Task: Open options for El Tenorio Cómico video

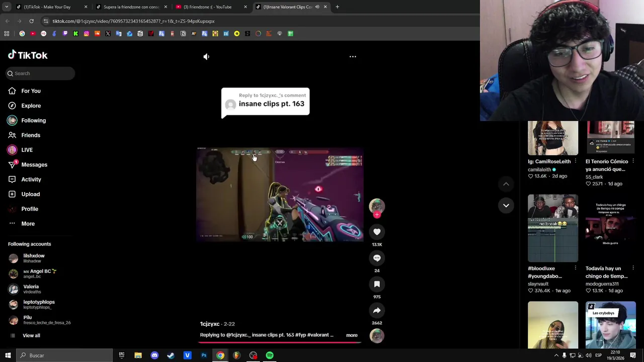Action: coord(633,161)
